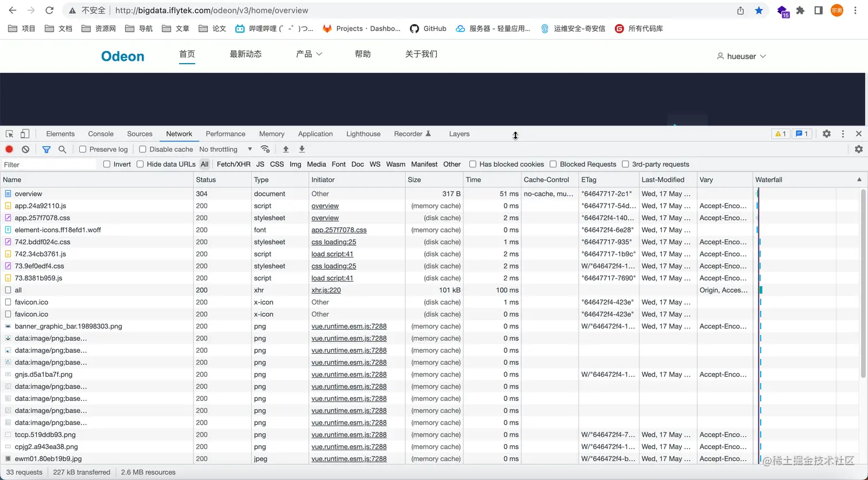The width and height of the screenshot is (868, 480).
Task: Filter requests by Fetch/XHR
Action: click(x=234, y=164)
